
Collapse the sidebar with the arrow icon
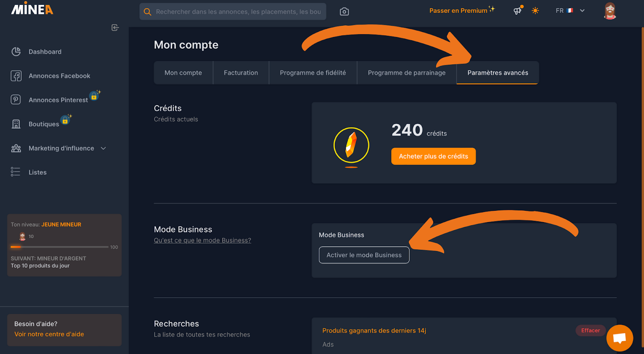pos(115,27)
